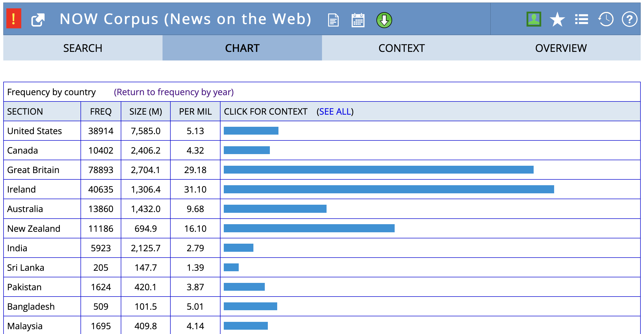Switch to the CONTEXT tab
644x334 pixels.
pyautogui.click(x=401, y=48)
